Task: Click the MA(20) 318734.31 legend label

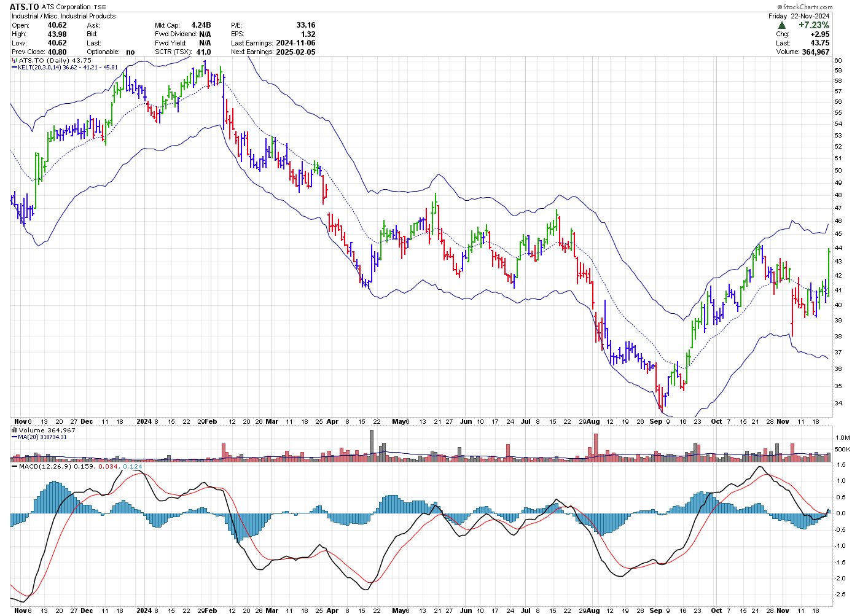Action: pyautogui.click(x=42, y=437)
